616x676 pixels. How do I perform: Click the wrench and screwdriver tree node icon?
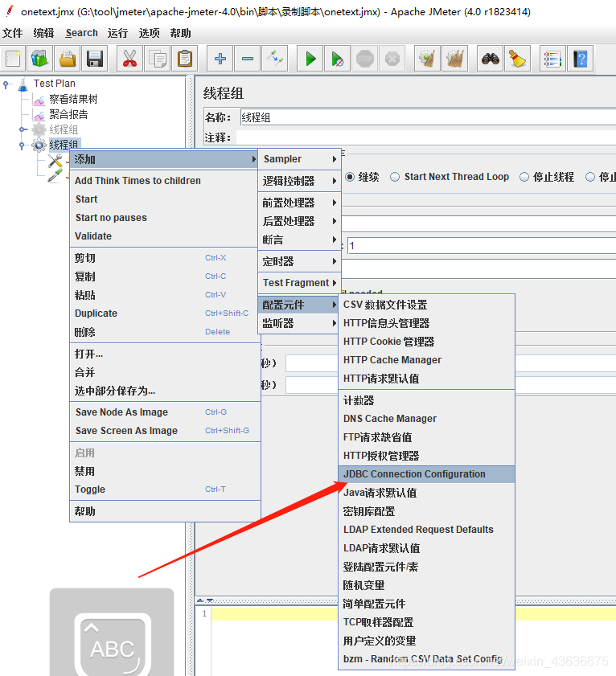55,161
